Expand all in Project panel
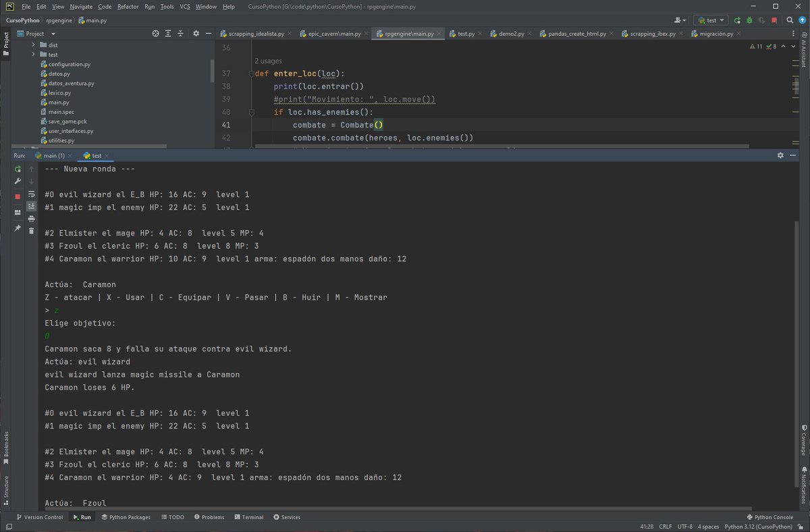Viewport: 810px width, 532px height. pos(169,33)
